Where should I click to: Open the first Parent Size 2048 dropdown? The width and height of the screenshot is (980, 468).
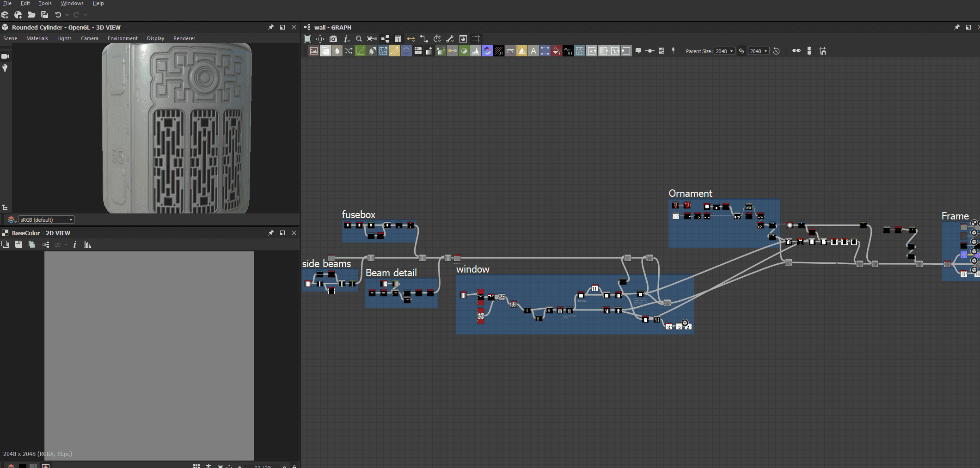[x=724, y=51]
